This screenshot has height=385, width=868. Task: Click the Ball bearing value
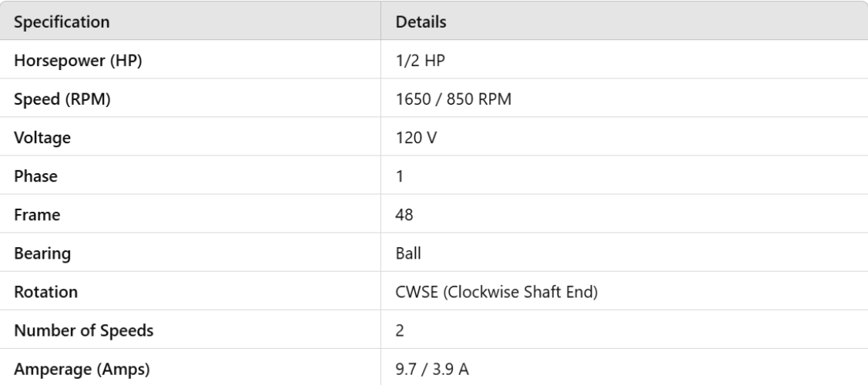(408, 253)
